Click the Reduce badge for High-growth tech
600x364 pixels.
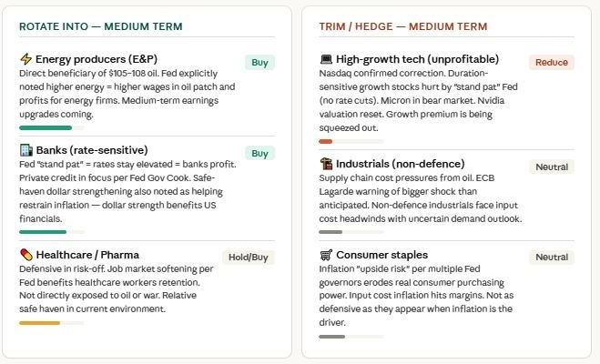click(x=551, y=63)
